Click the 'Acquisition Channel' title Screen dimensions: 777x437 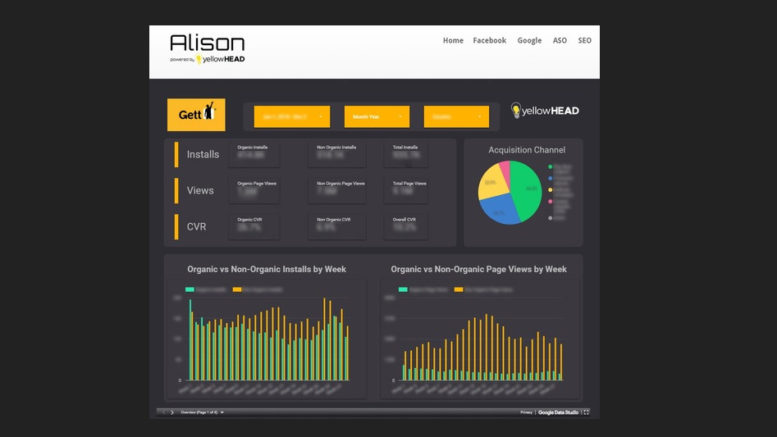tap(527, 150)
